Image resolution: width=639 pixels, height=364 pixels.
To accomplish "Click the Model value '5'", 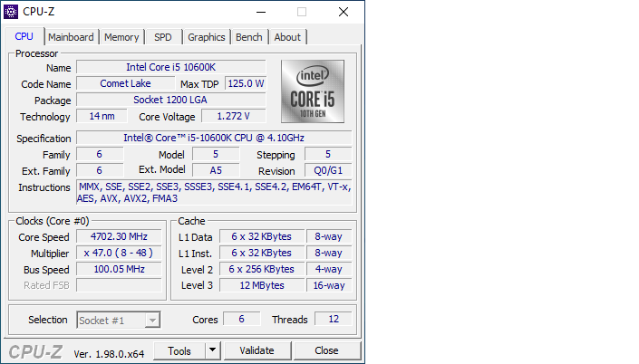I will tap(216, 154).
